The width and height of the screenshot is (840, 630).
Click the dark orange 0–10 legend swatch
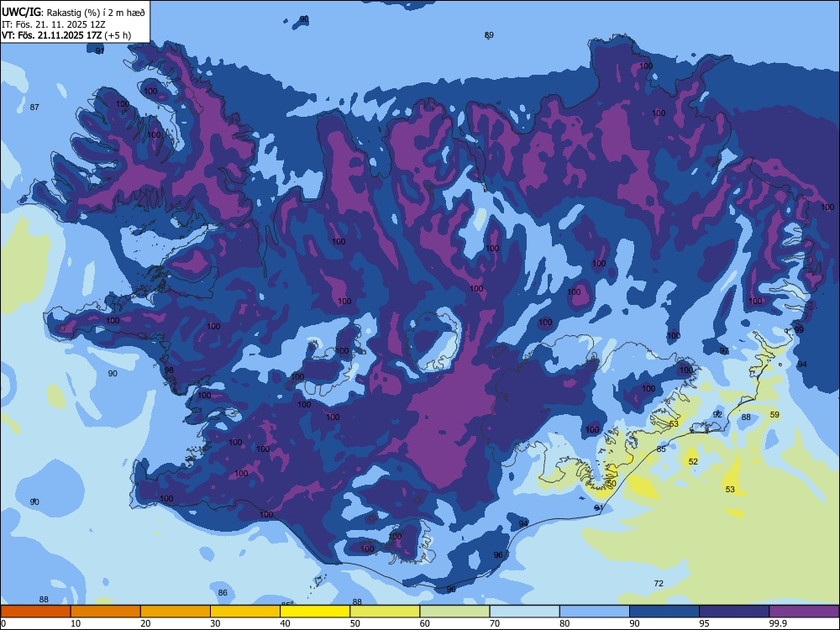35,612
